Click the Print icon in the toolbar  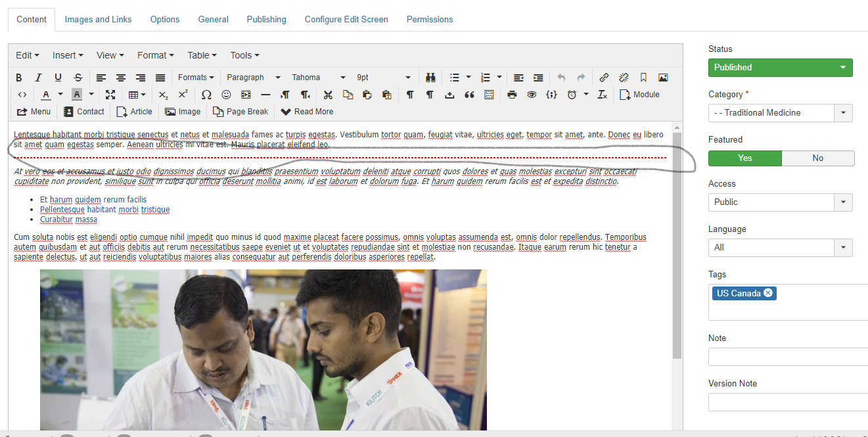click(512, 95)
